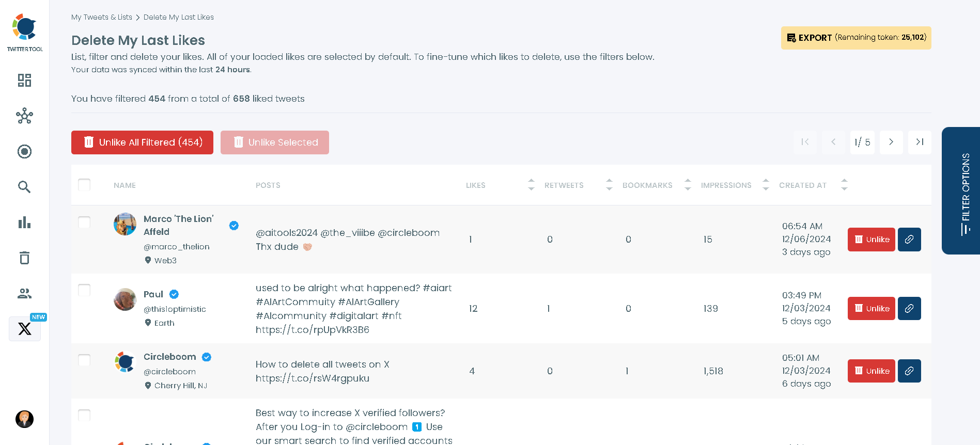Open link to Paul's tweet

coord(909,309)
